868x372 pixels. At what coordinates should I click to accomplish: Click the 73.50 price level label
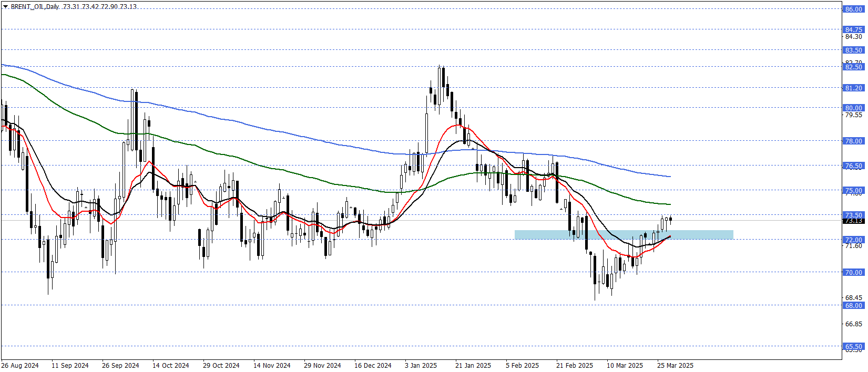click(x=854, y=215)
